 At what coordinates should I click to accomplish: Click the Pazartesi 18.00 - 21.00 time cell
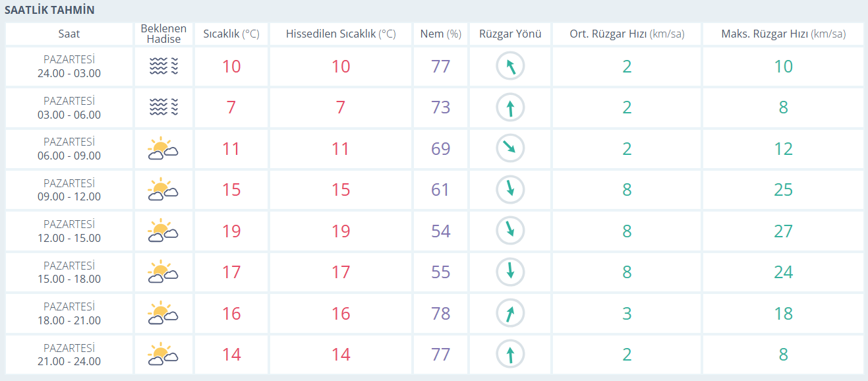(x=69, y=313)
